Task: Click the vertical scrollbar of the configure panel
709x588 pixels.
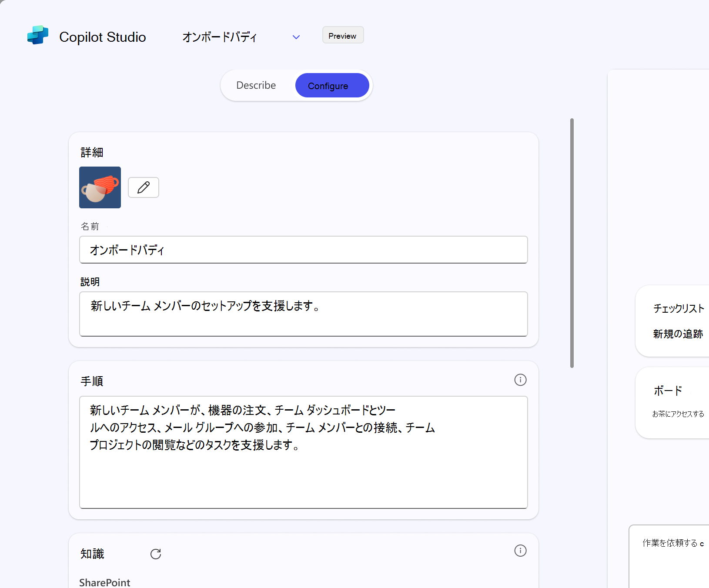Action: point(572,243)
